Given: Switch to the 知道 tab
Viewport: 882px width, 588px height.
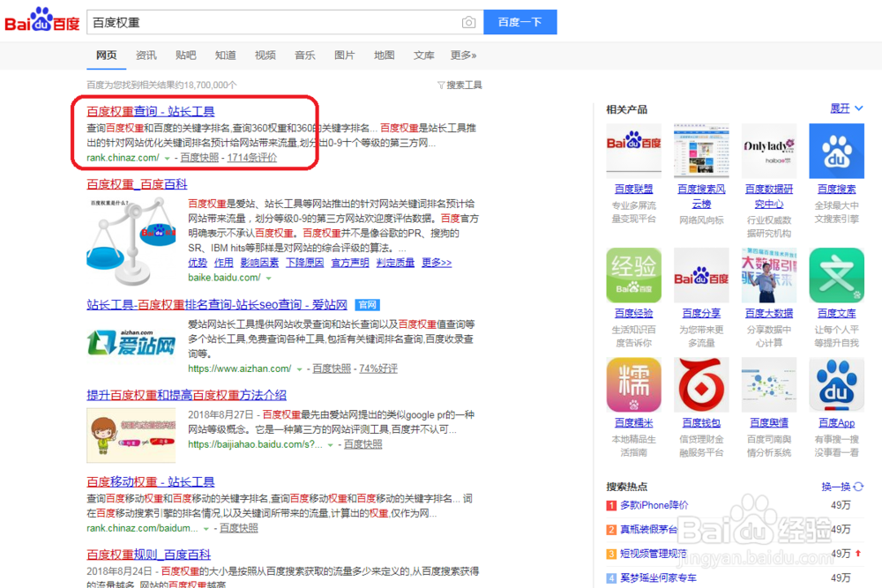Looking at the screenshot, I should pyautogui.click(x=226, y=55).
